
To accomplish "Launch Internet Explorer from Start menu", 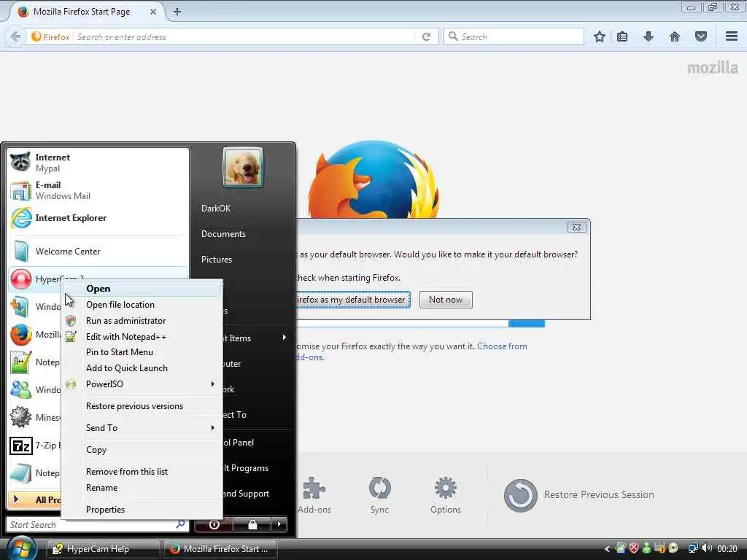I will point(98,218).
